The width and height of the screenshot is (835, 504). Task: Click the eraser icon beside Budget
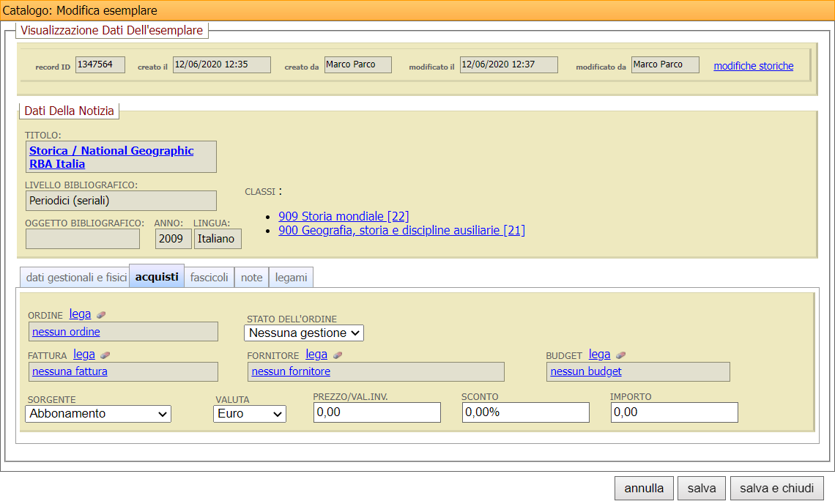pos(620,355)
